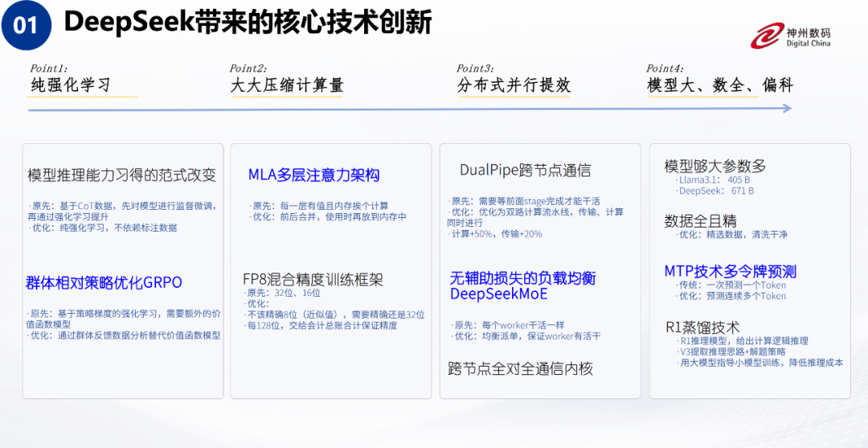Click the Digital China logo

coord(791,37)
